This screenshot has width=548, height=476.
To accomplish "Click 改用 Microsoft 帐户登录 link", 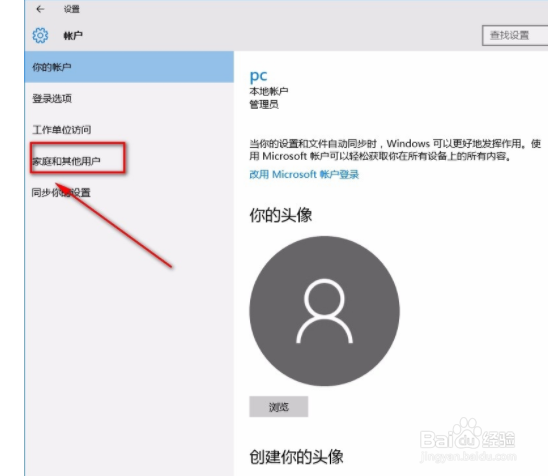I will [x=304, y=174].
